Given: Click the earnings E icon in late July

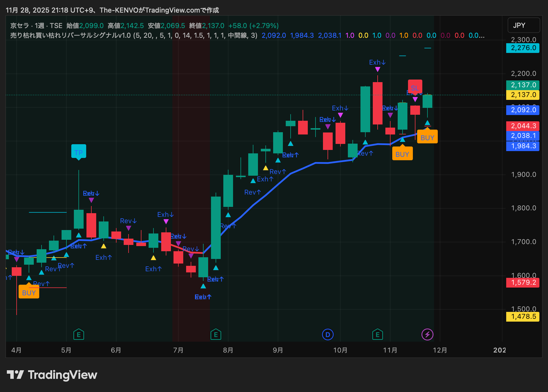Looking at the screenshot, I should [216, 334].
